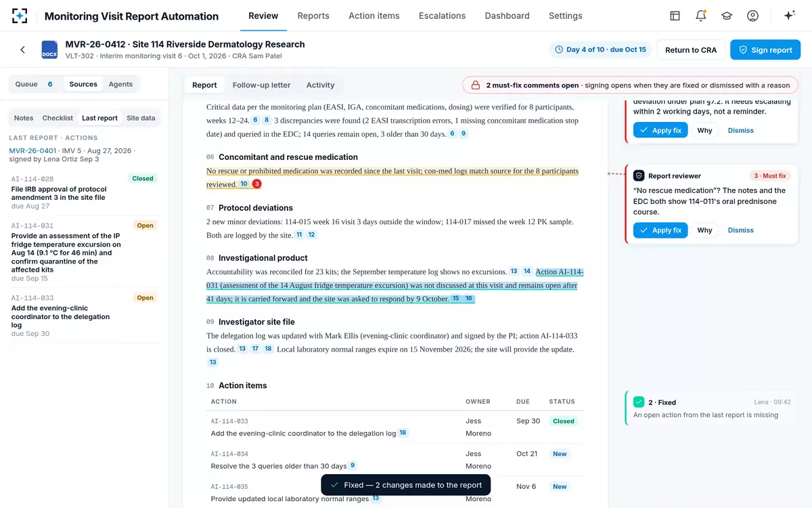The height and width of the screenshot is (508, 812).
Task: Select the Sources segment
Action: click(83, 84)
